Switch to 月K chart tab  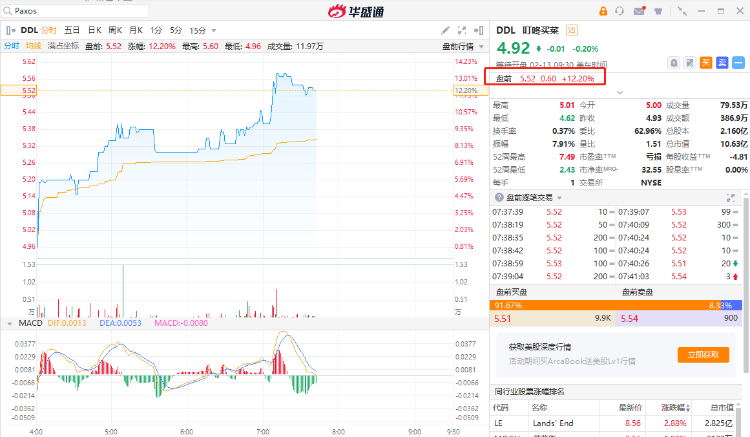point(136,31)
